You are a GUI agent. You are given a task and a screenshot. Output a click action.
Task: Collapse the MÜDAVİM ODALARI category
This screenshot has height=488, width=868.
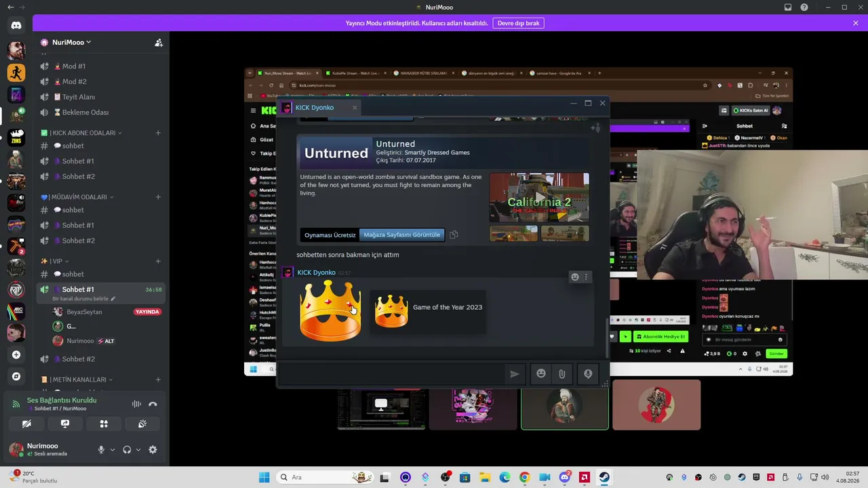click(77, 197)
